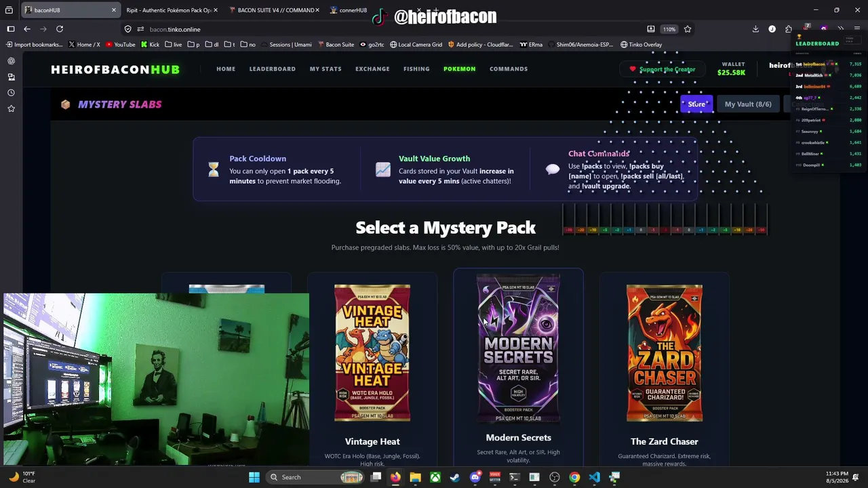
Task: Open Task View on the taskbar
Action: click(376, 477)
